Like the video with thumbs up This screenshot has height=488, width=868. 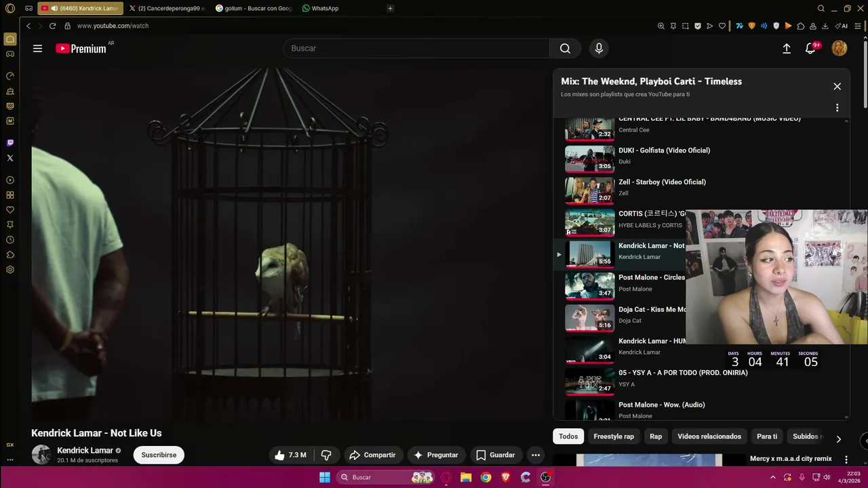coord(290,455)
